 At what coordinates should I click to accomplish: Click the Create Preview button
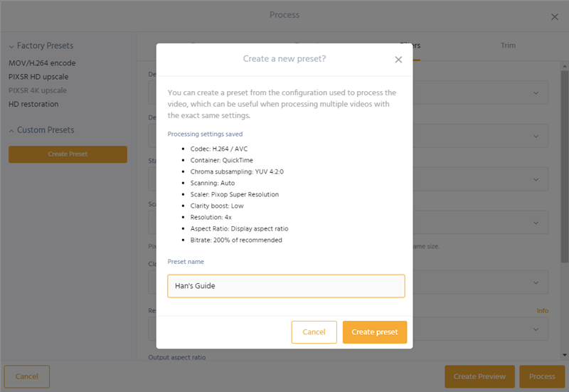coord(479,376)
